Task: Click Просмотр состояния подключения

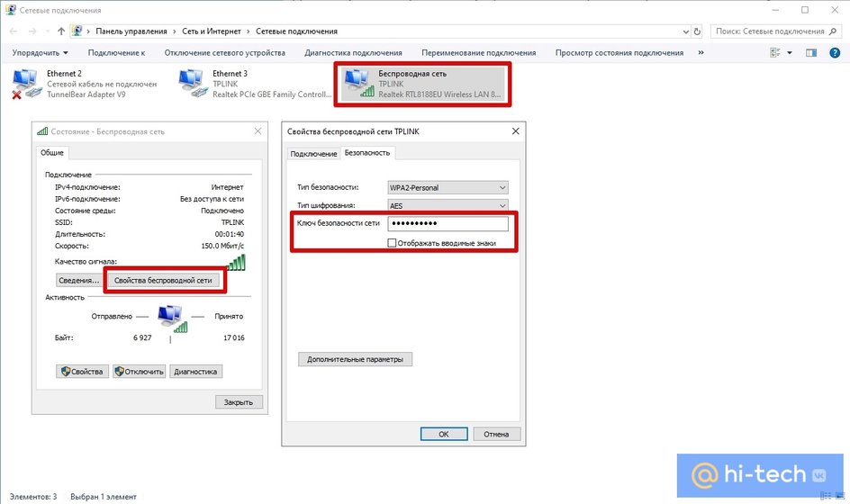Action: click(x=619, y=52)
